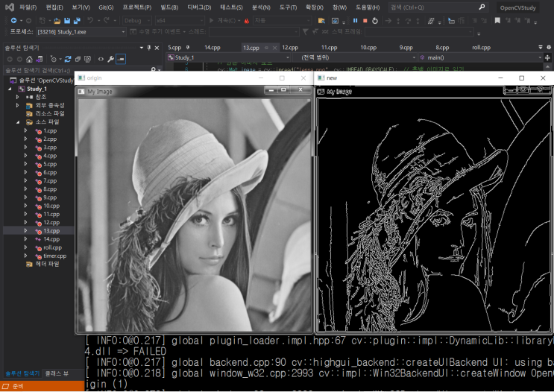
Task: Select 헤더 파일 folder
Action: pyautogui.click(x=47, y=264)
